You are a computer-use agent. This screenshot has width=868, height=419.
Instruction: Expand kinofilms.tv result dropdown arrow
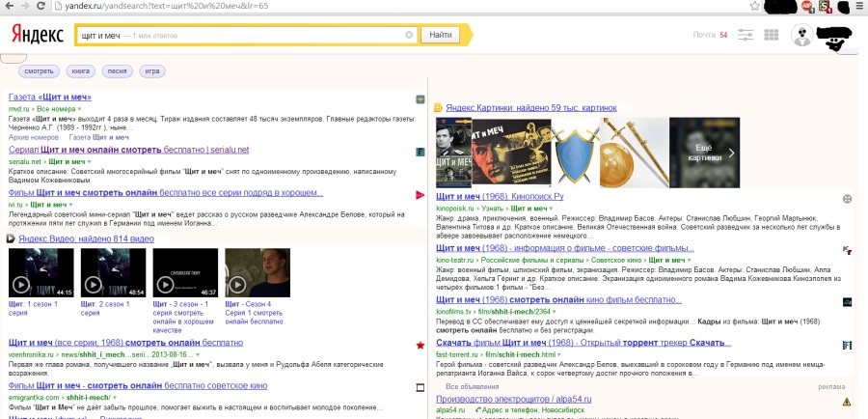coord(555,312)
